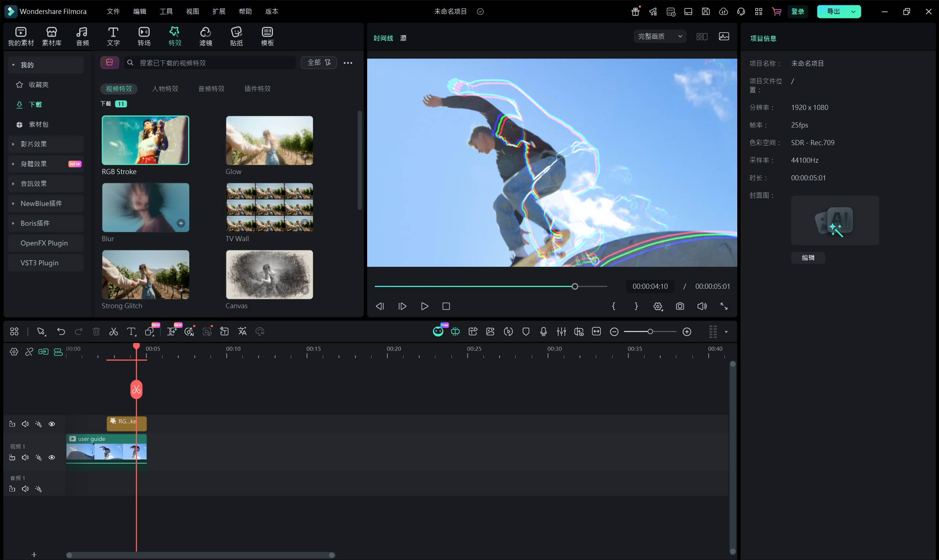Click the snapshot camera icon below the preview
Image resolution: width=939 pixels, height=560 pixels.
pos(680,306)
